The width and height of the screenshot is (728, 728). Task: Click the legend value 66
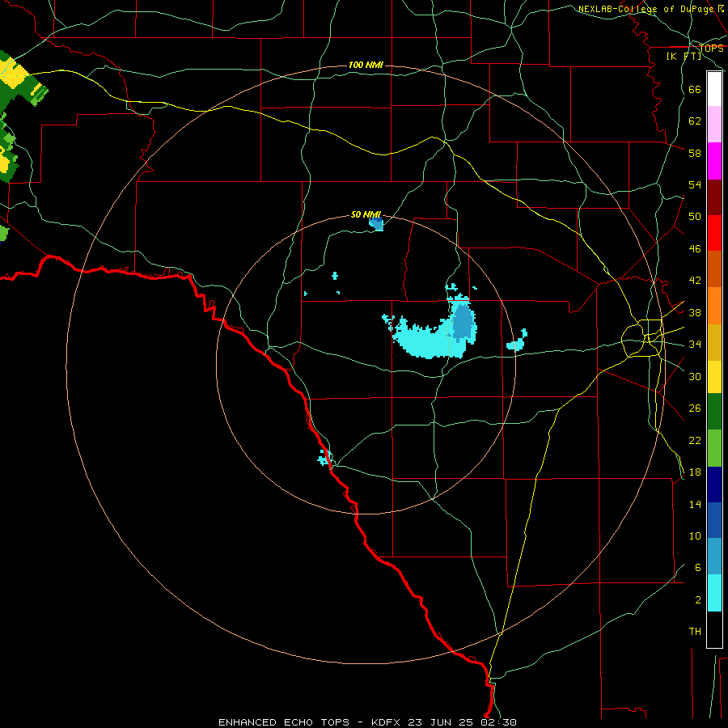point(695,90)
